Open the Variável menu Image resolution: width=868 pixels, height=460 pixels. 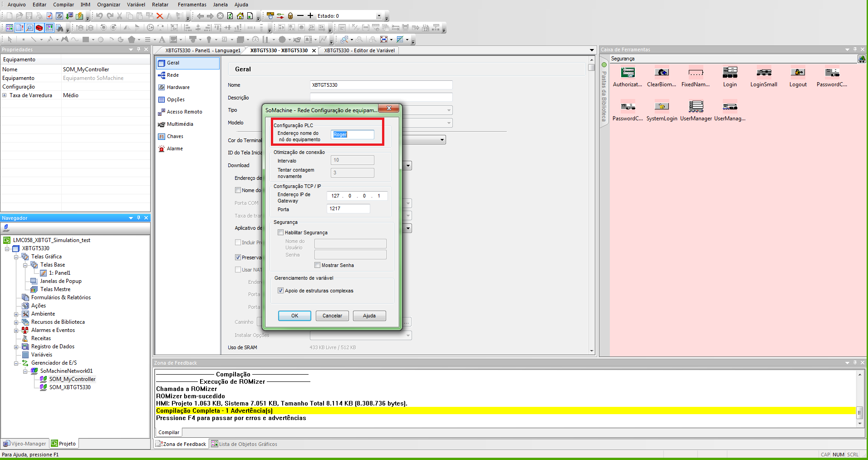pyautogui.click(x=136, y=5)
